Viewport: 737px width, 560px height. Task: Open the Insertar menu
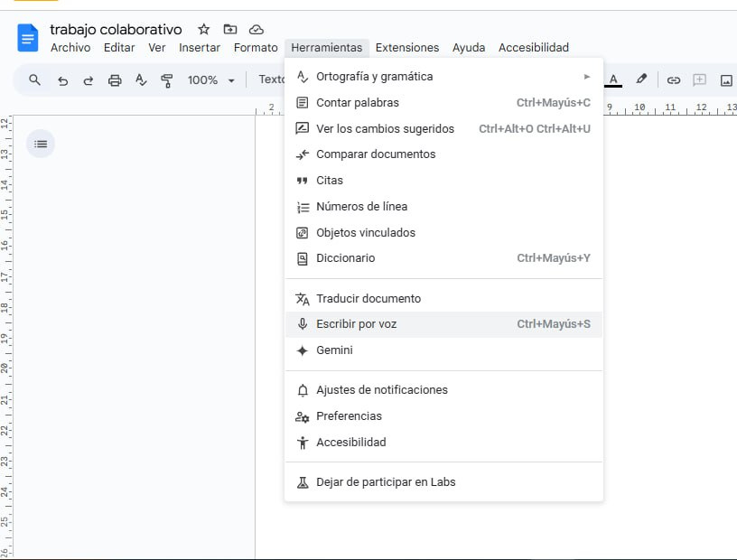(200, 48)
